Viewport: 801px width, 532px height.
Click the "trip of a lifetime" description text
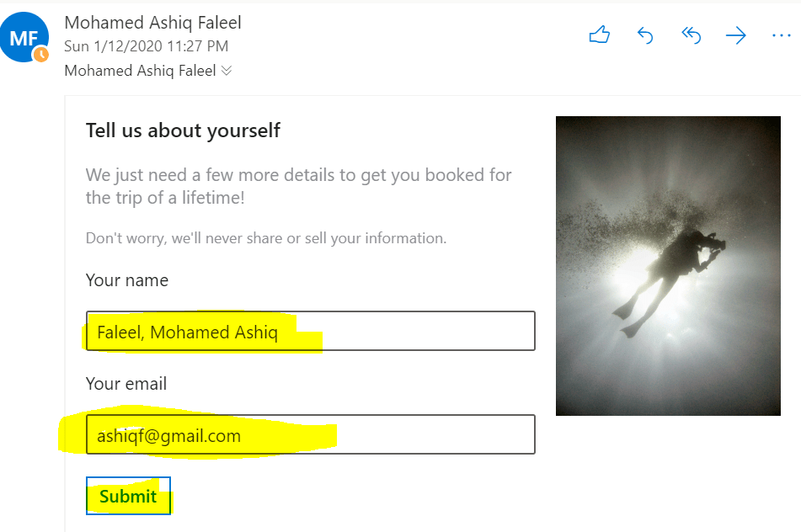(298, 187)
